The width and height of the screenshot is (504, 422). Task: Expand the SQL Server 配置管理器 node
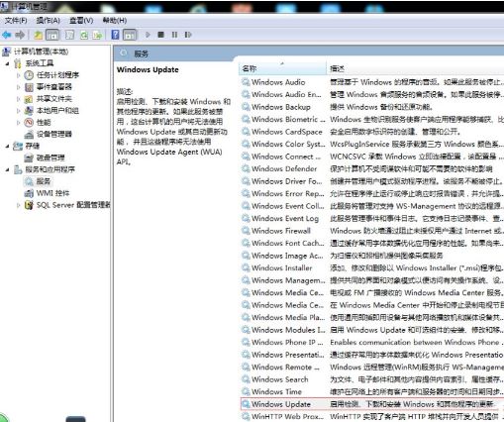pos(19,205)
